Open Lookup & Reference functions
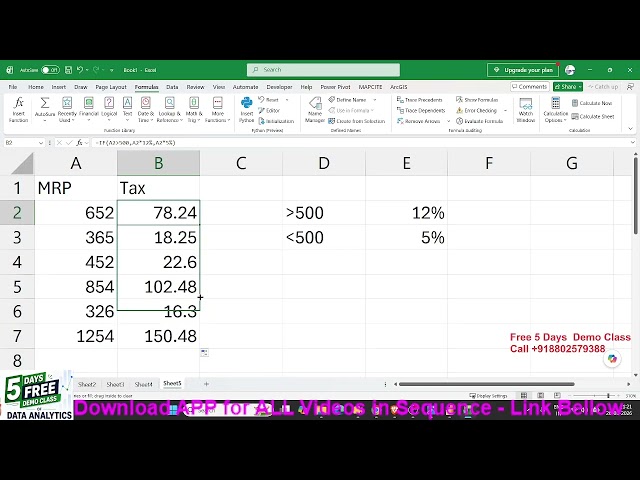 (169, 109)
